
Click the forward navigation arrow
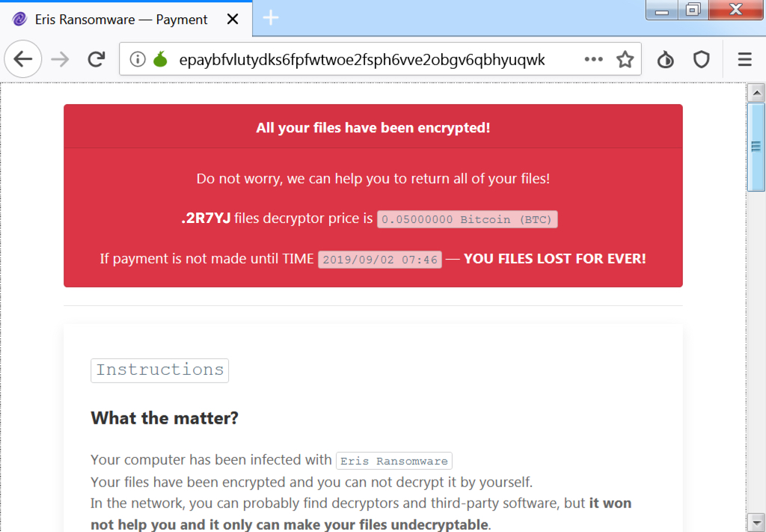pyautogui.click(x=60, y=59)
